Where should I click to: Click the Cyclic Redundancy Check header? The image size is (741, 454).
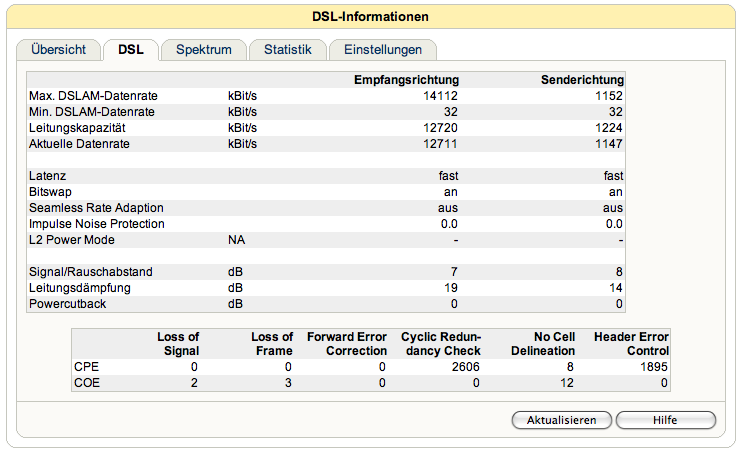click(x=441, y=344)
